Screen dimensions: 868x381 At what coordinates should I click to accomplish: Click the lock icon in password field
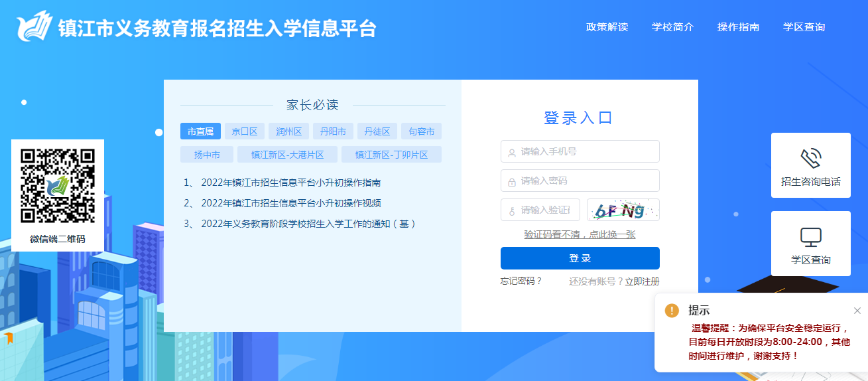(512, 181)
